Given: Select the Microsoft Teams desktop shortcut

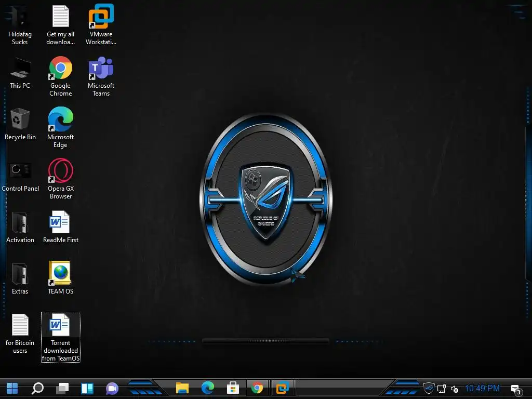Looking at the screenshot, I should click(x=101, y=77).
